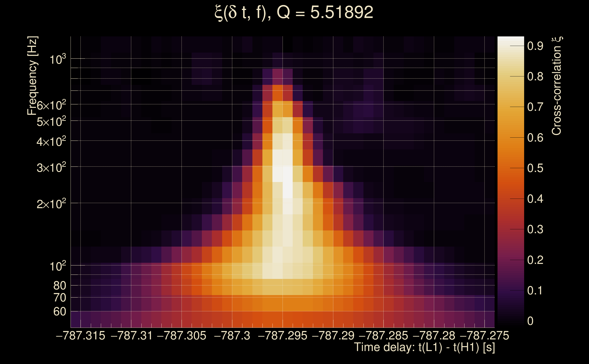
Task: Click the 60 Hz tick label
Action: [59, 311]
